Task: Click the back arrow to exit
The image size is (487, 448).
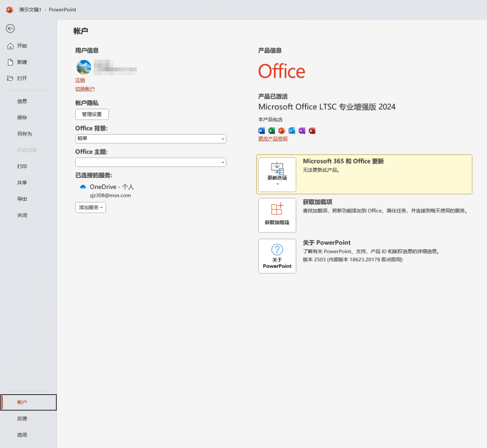Action: click(x=10, y=29)
